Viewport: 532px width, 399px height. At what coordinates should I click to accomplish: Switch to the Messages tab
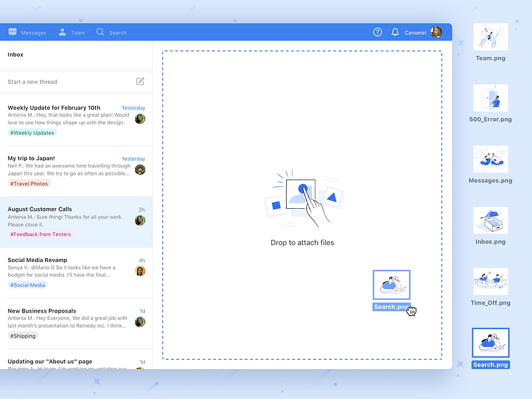(x=33, y=32)
